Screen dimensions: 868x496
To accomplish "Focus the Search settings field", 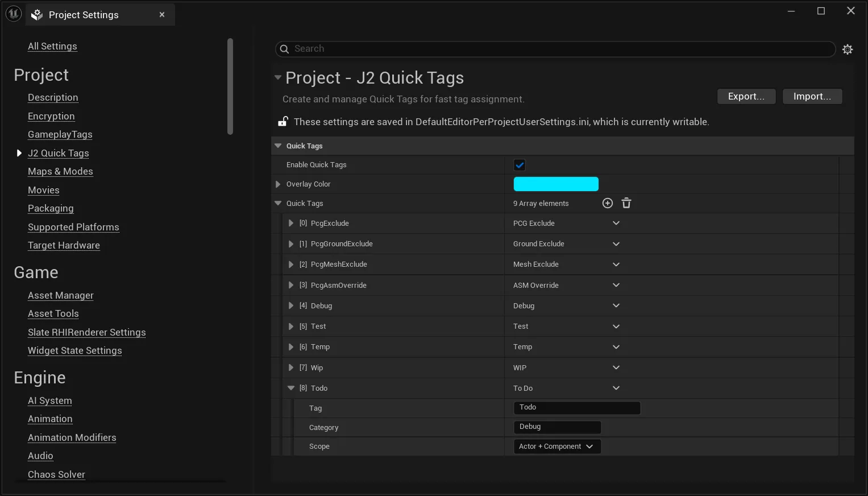I will pos(555,49).
